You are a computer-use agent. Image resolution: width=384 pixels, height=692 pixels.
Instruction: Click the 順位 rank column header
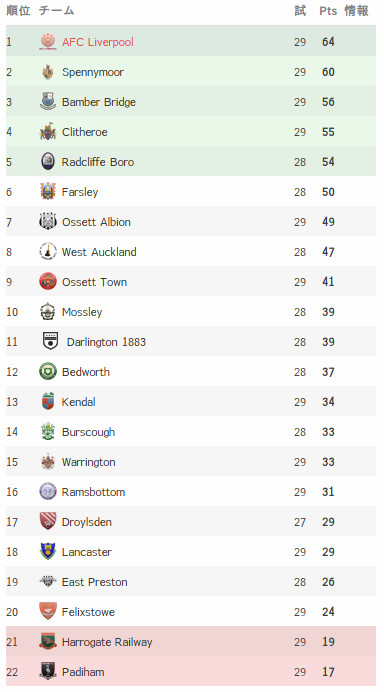tap(18, 11)
